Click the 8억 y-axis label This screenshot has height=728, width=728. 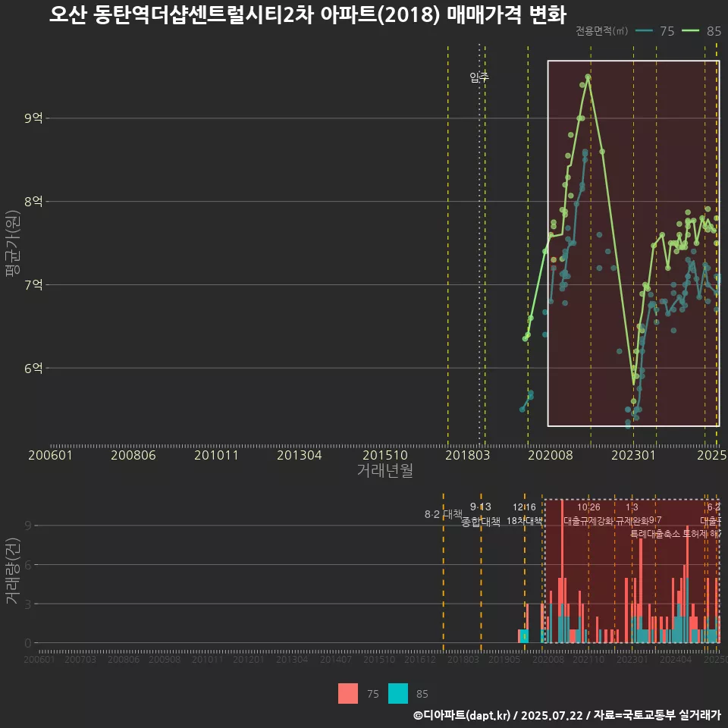point(33,202)
